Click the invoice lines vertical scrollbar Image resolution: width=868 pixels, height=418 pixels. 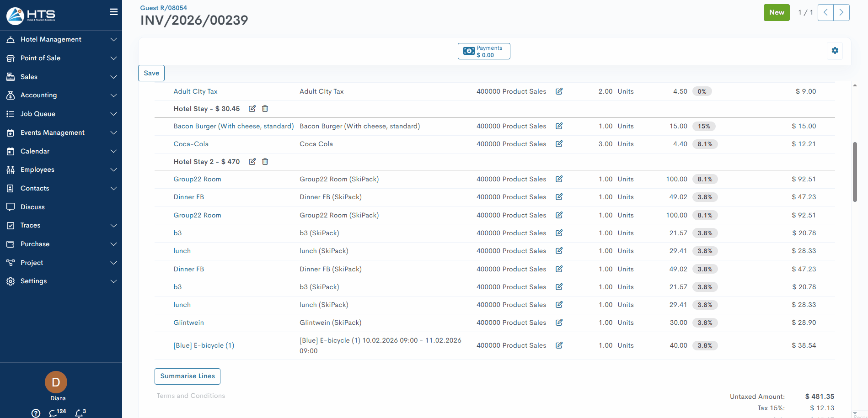click(x=855, y=172)
